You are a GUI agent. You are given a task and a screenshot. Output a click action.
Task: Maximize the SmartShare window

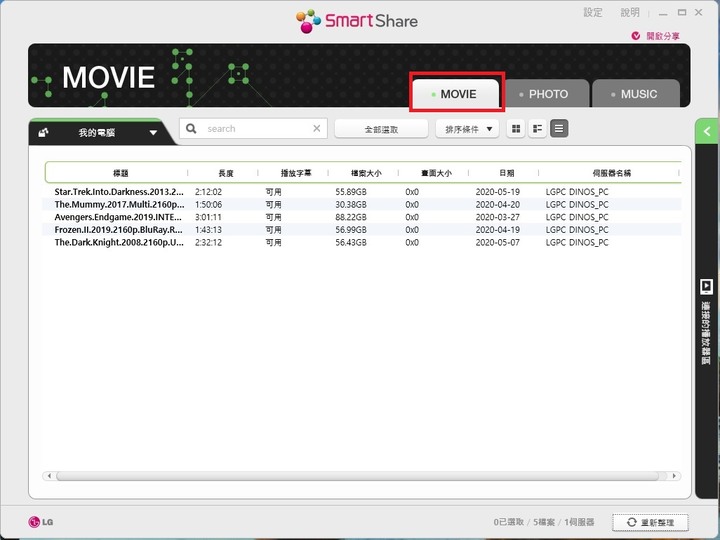click(x=682, y=12)
